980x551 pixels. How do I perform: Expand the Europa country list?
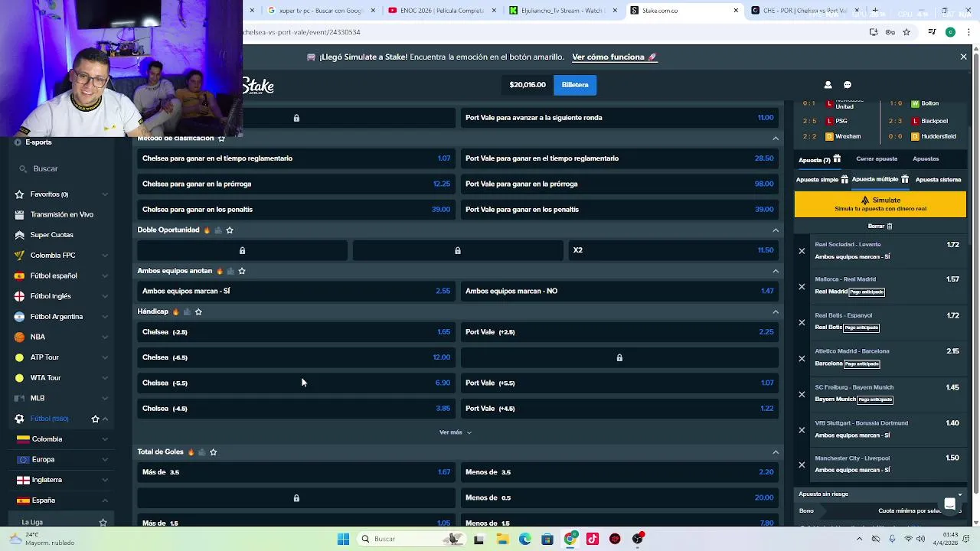tap(105, 459)
